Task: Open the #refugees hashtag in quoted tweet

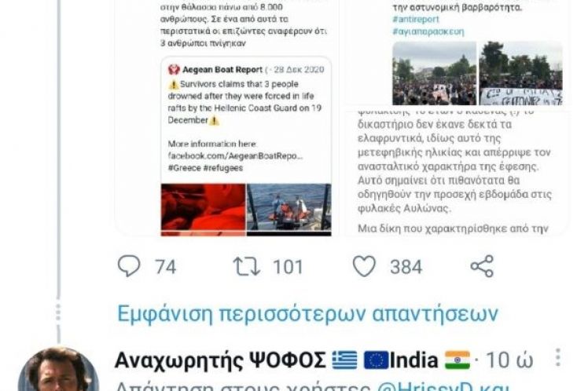Action: tap(223, 168)
